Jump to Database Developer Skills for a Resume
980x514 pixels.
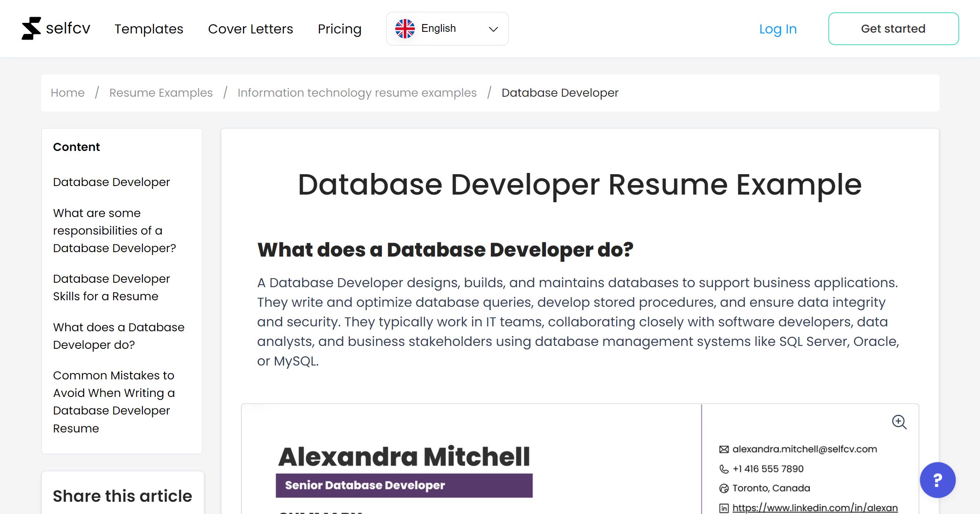point(111,287)
